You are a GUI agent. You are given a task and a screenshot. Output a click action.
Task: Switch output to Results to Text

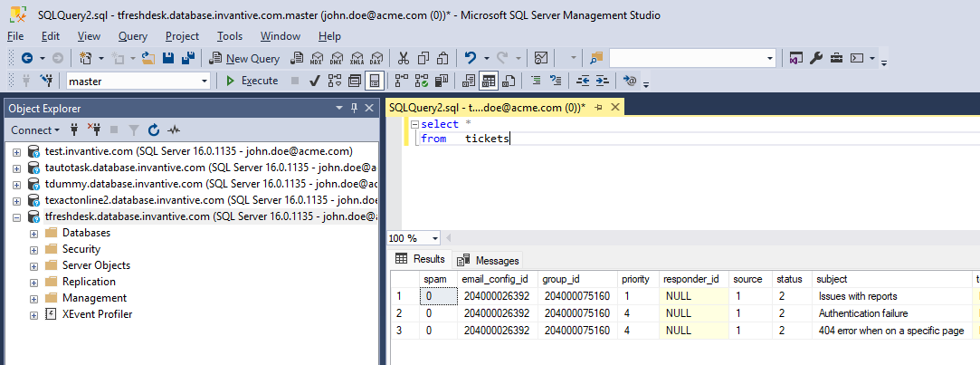point(469,80)
